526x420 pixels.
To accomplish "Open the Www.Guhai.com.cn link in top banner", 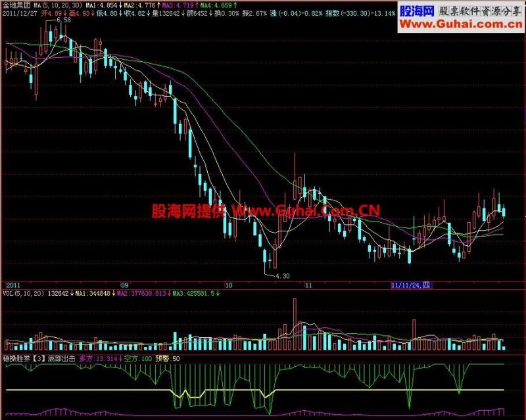I will 462,24.
